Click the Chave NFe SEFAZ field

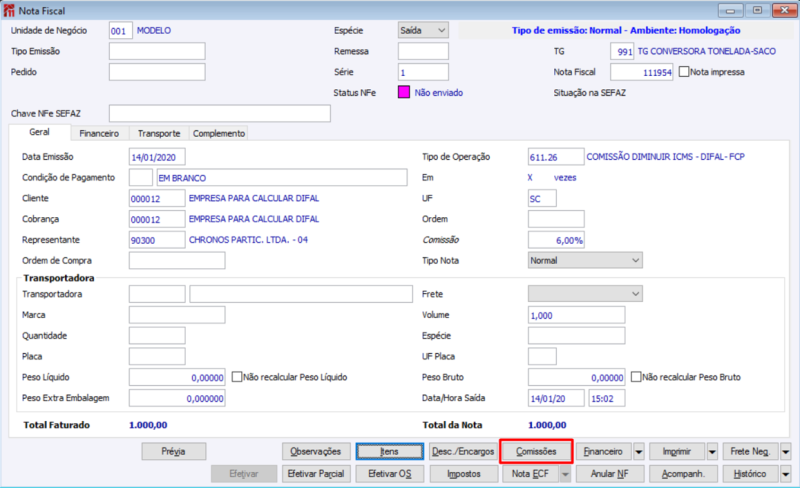[x=220, y=113]
